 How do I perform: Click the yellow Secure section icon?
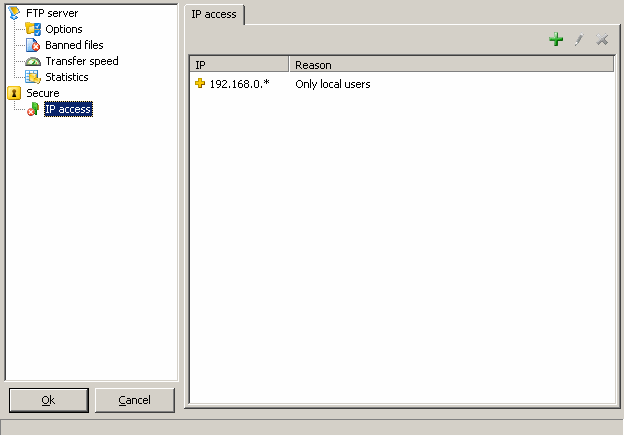click(x=14, y=93)
